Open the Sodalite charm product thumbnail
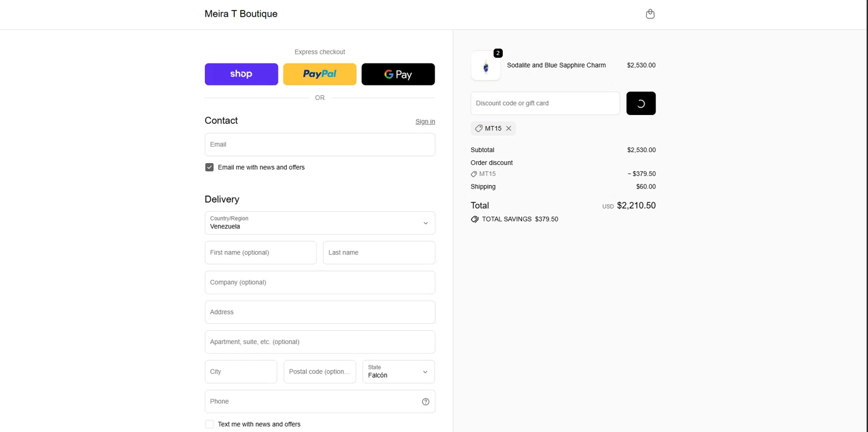Image resolution: width=868 pixels, height=432 pixels. [x=486, y=65]
